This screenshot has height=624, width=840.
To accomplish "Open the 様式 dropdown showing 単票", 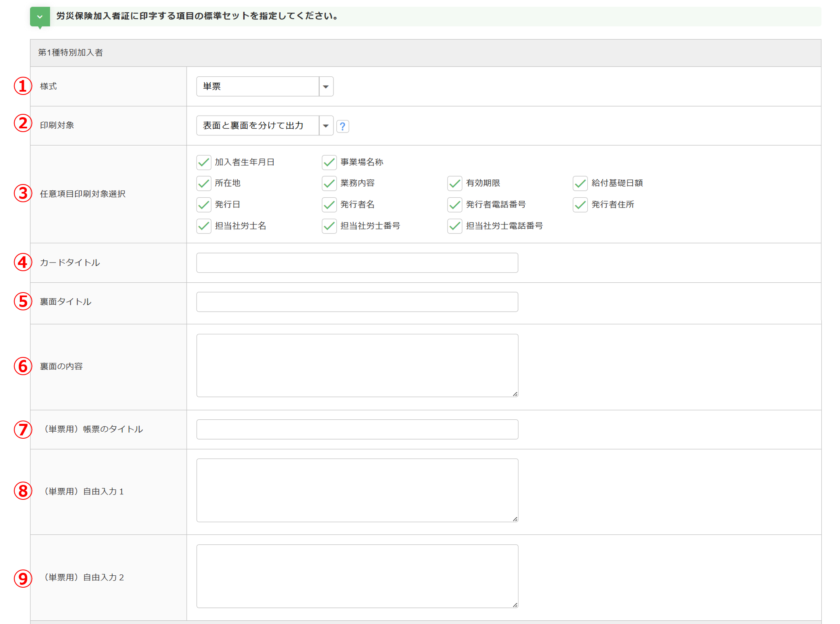I will [264, 86].
